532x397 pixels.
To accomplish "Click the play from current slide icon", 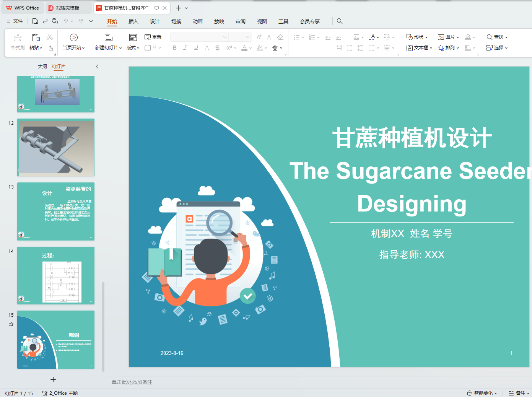I will [74, 37].
